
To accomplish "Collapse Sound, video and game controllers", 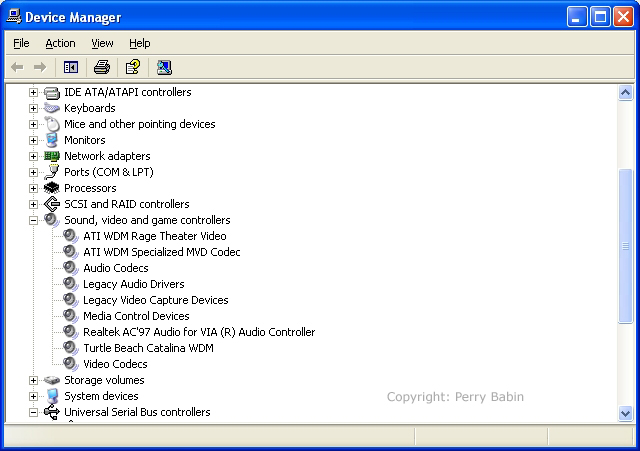I will point(33,220).
